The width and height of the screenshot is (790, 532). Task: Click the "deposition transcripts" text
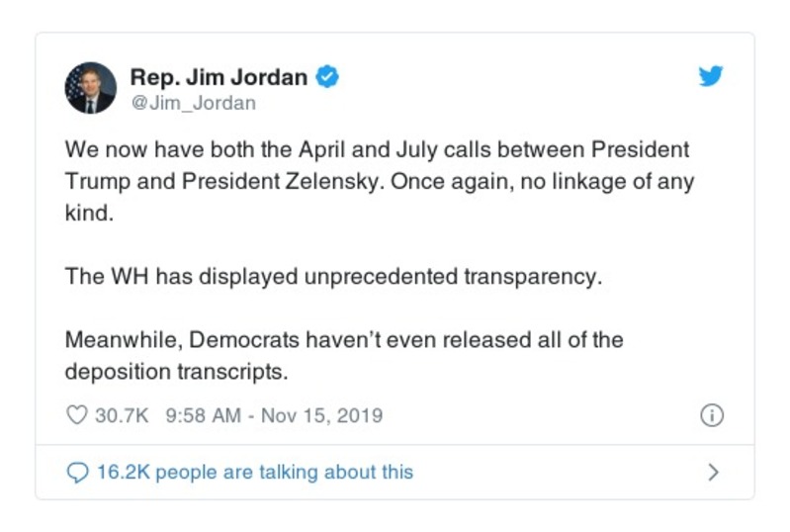(176, 372)
